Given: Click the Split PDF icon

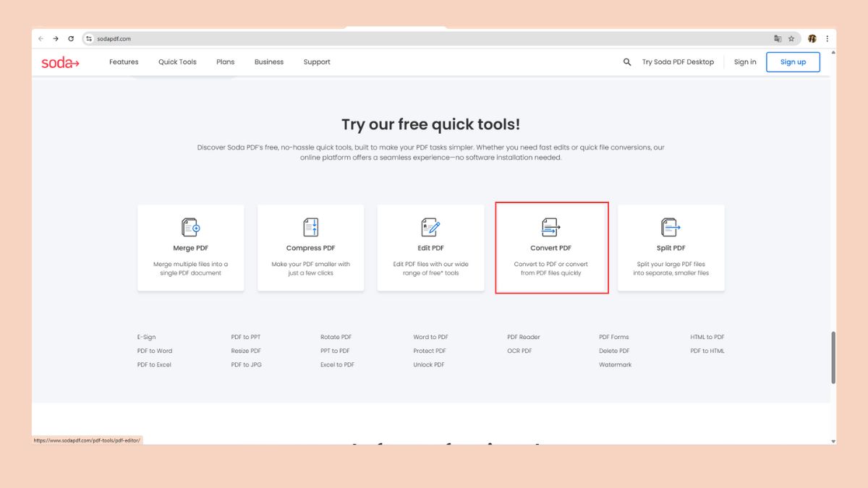Looking at the screenshot, I should click(671, 227).
